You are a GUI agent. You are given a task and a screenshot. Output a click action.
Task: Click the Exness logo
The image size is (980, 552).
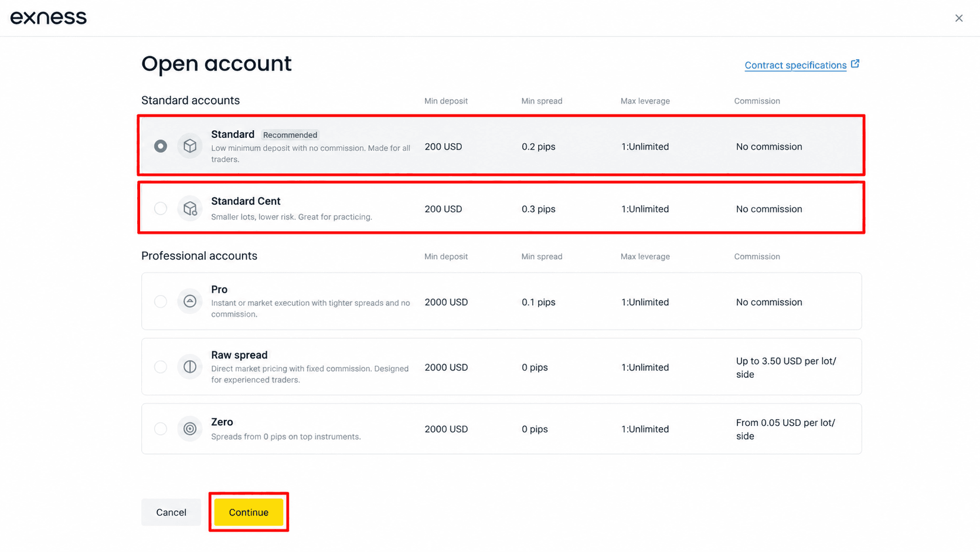coord(49,18)
